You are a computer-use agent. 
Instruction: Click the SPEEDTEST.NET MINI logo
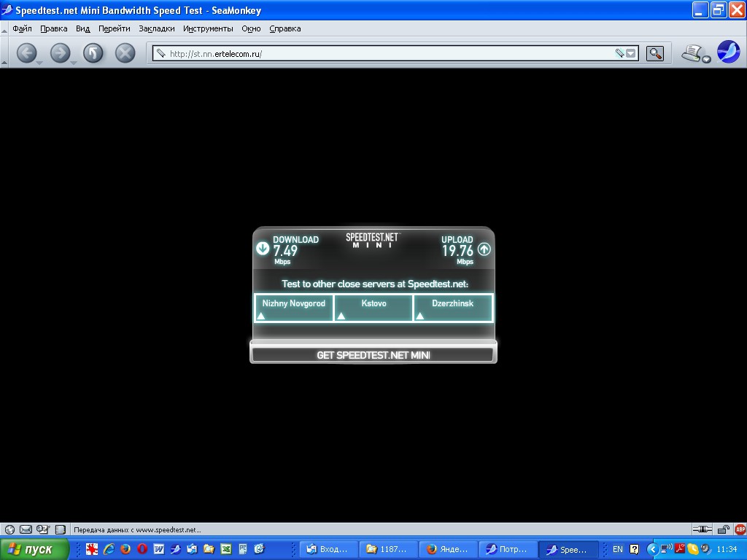click(373, 240)
